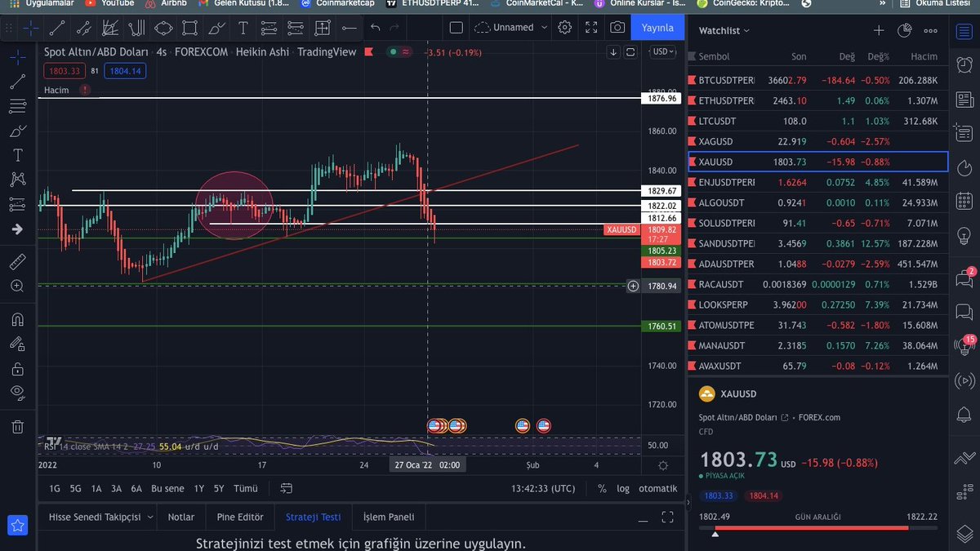Viewport: 980px width, 551px height.
Task: Maximize the bottom panel
Action: (668, 518)
